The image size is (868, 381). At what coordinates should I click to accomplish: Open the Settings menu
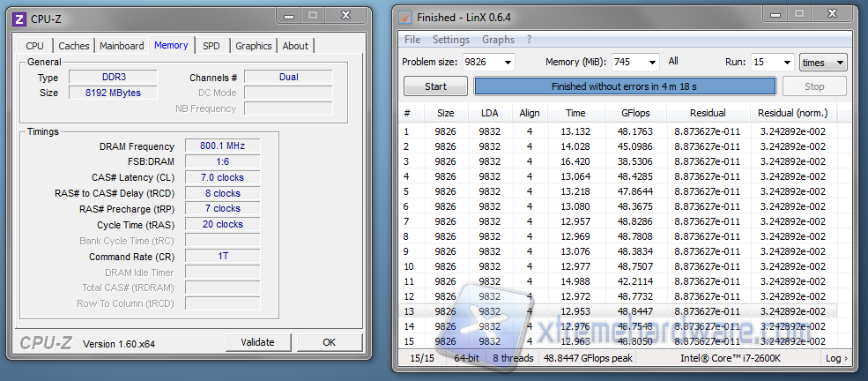pos(450,40)
